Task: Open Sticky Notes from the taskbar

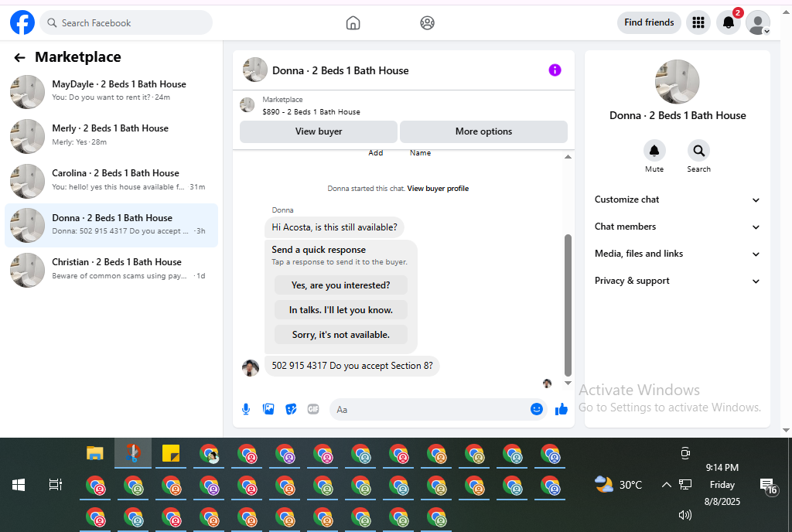Action: [171, 454]
